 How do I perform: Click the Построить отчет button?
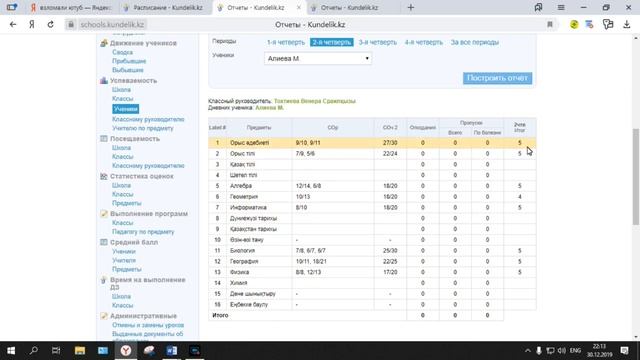[497, 78]
